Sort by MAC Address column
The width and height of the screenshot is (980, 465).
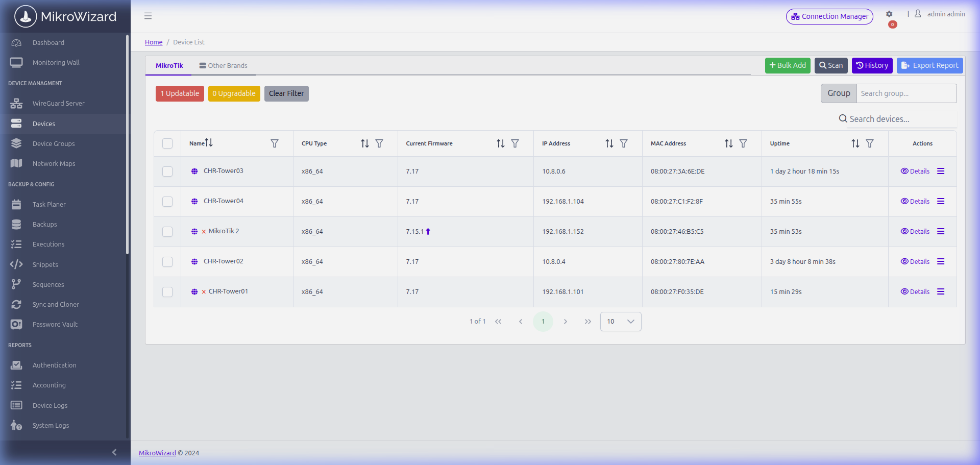point(728,143)
